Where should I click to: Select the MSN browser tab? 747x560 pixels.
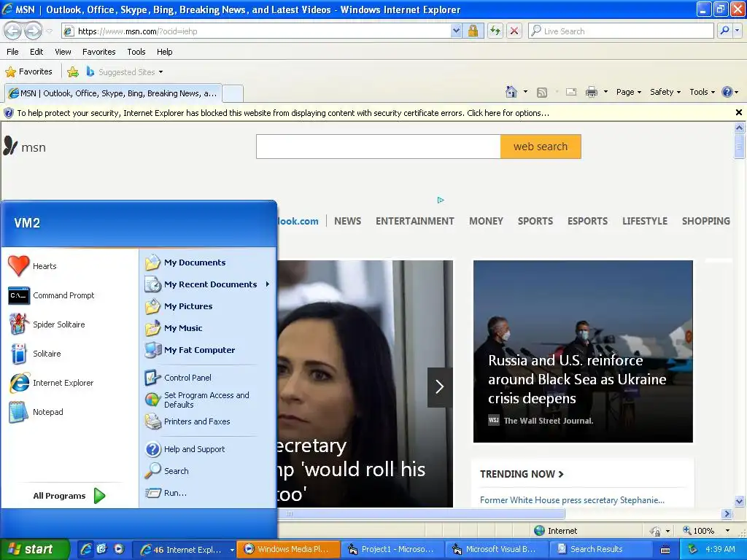pos(113,93)
